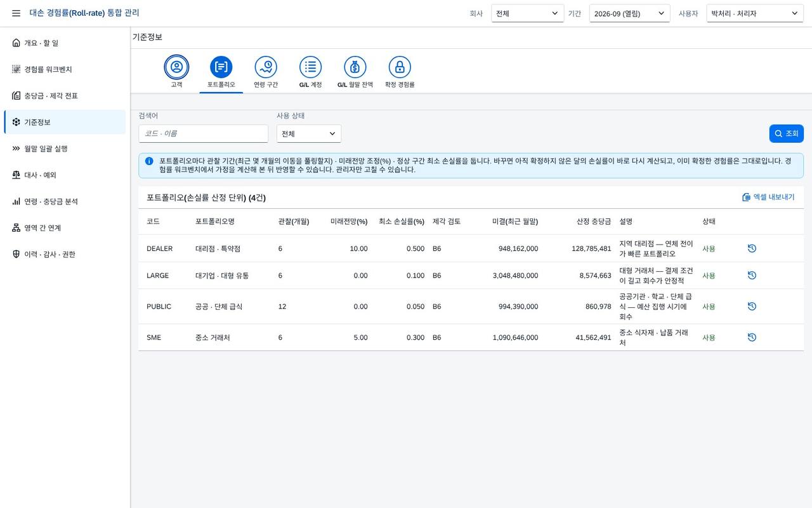The height and width of the screenshot is (508, 812).
Task: Open 연령 · 충당금 분석 in sidebar
Action: [x=65, y=201]
